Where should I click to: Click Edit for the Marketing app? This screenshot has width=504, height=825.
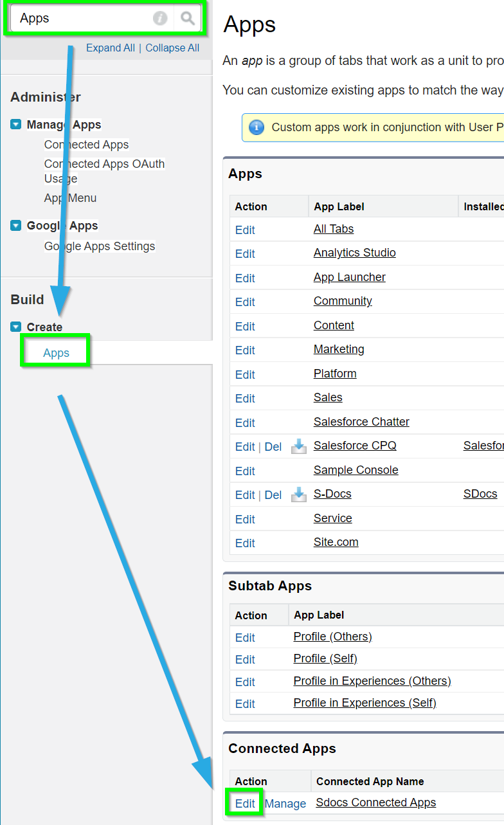[245, 350]
